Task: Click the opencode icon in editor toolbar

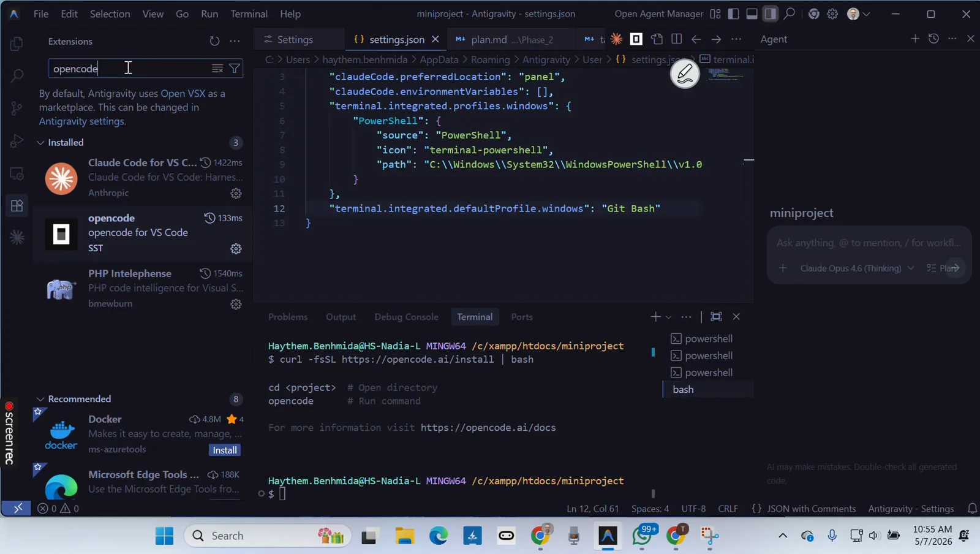Action: tap(636, 39)
